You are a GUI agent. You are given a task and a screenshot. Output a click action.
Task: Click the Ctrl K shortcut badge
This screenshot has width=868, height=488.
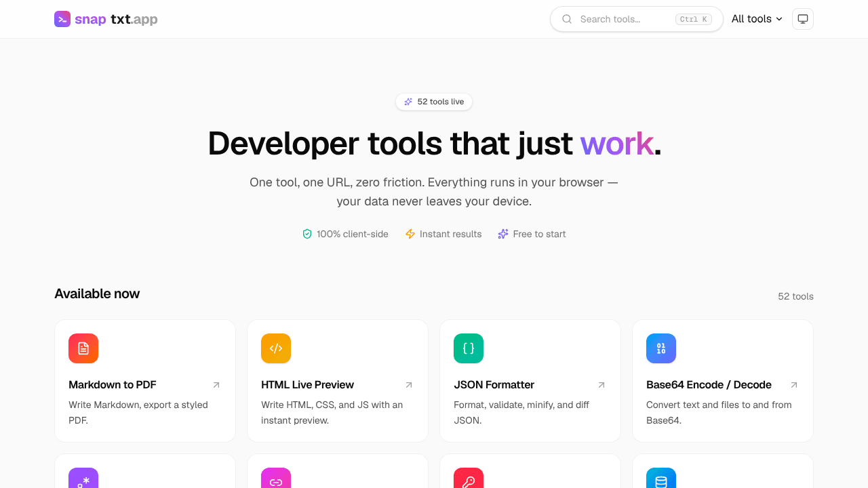(x=694, y=19)
